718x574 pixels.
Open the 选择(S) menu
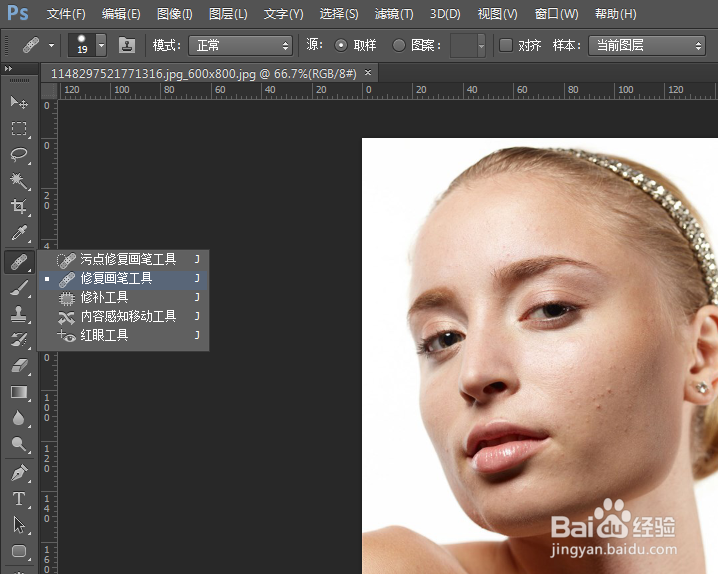click(x=339, y=14)
